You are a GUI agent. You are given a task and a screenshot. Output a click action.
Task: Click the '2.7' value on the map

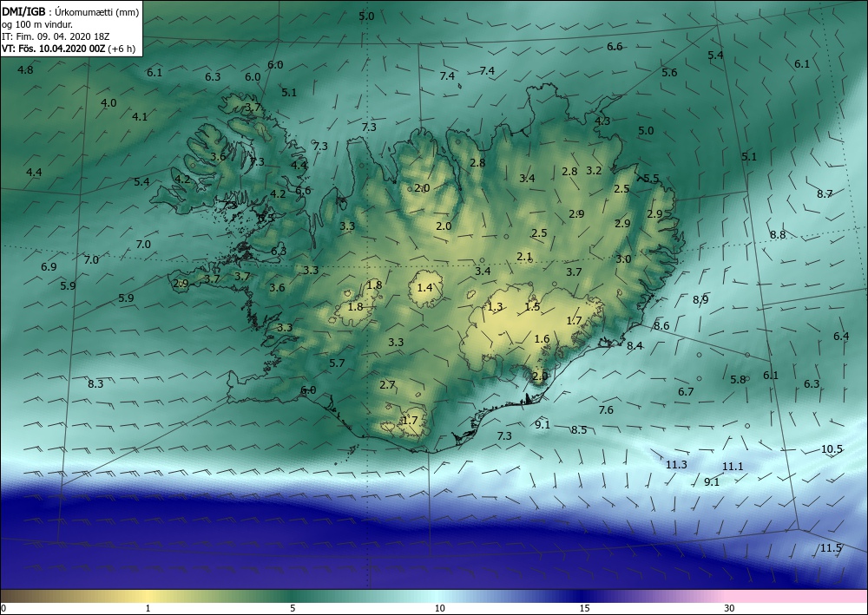(387, 385)
